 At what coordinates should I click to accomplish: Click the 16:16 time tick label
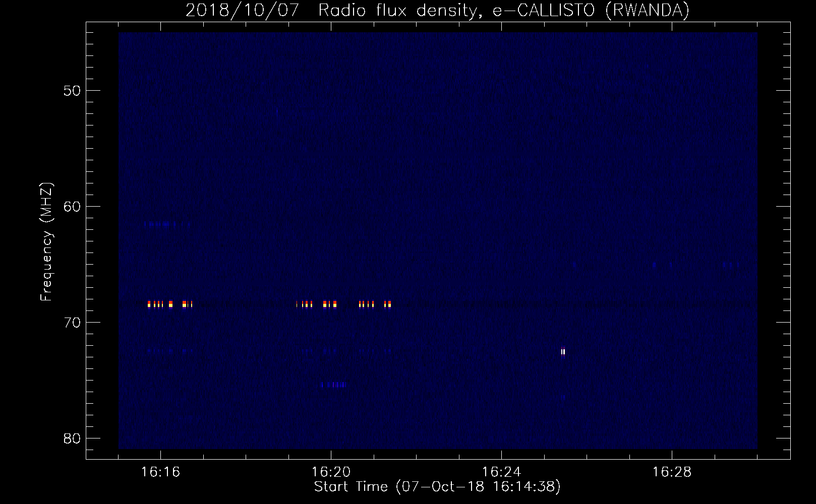pyautogui.click(x=160, y=472)
